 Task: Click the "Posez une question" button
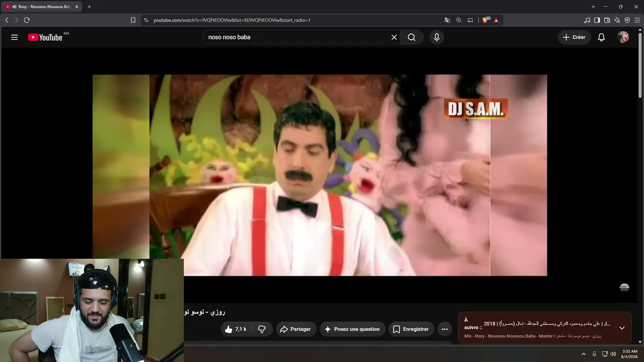(352, 329)
